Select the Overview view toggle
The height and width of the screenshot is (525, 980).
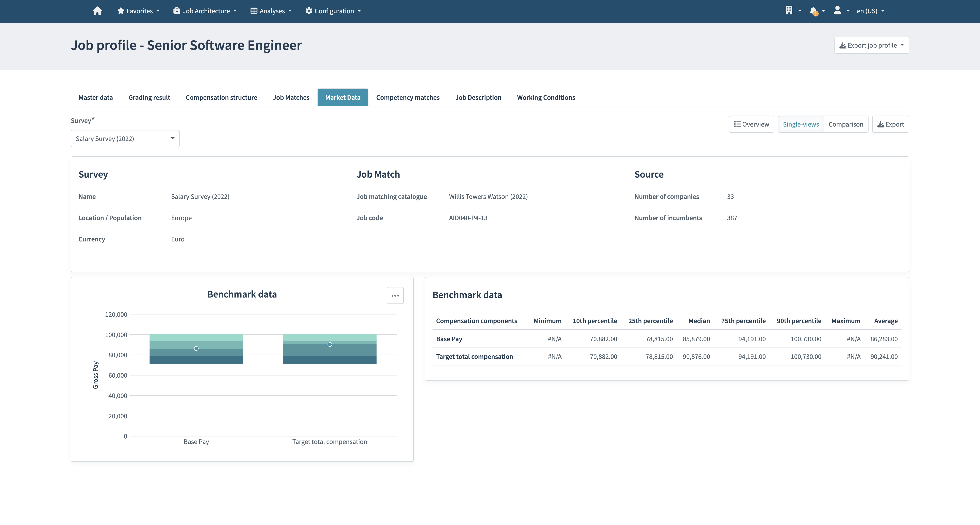tap(751, 124)
